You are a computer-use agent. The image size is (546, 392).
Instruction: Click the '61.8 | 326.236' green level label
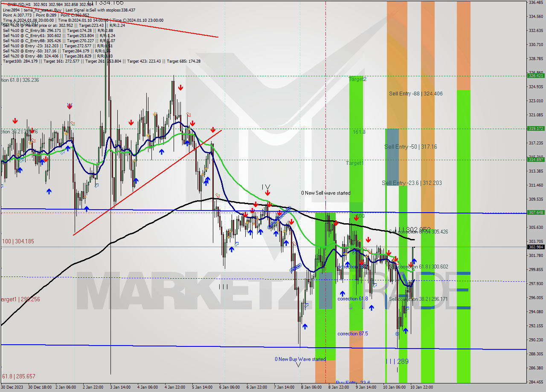[x=20, y=80]
